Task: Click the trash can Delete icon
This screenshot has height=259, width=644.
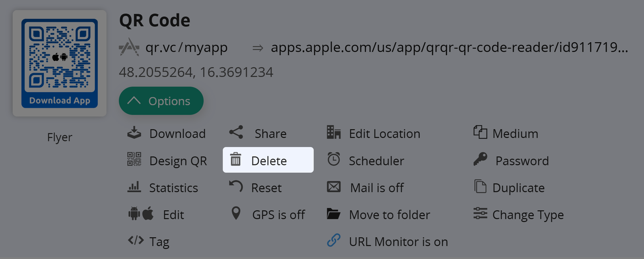Action: click(235, 160)
